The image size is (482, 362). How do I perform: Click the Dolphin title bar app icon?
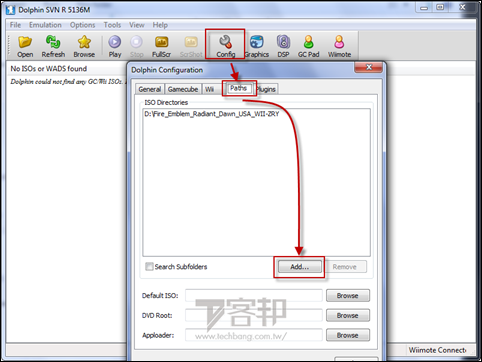point(10,10)
